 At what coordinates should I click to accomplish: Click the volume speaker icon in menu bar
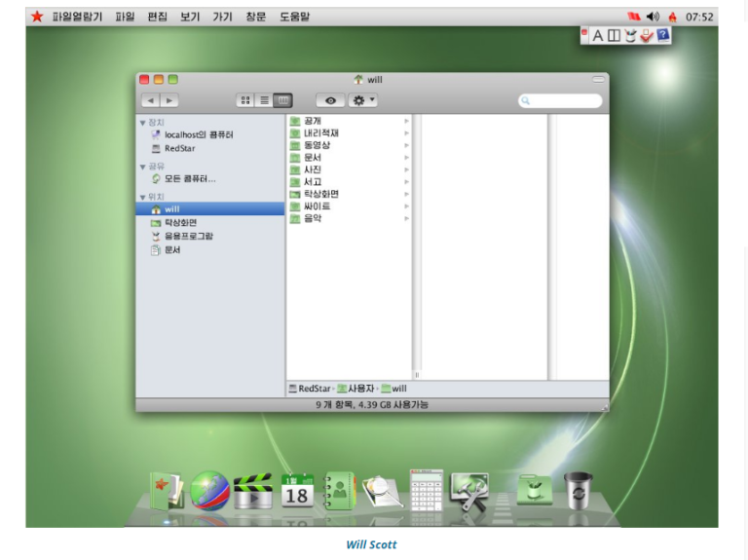coord(653,17)
